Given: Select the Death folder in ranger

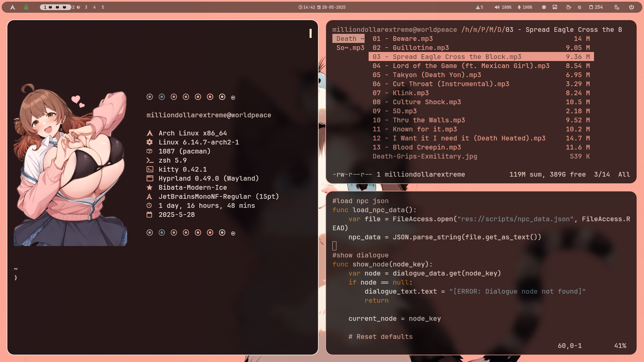Looking at the screenshot, I should coord(348,39).
